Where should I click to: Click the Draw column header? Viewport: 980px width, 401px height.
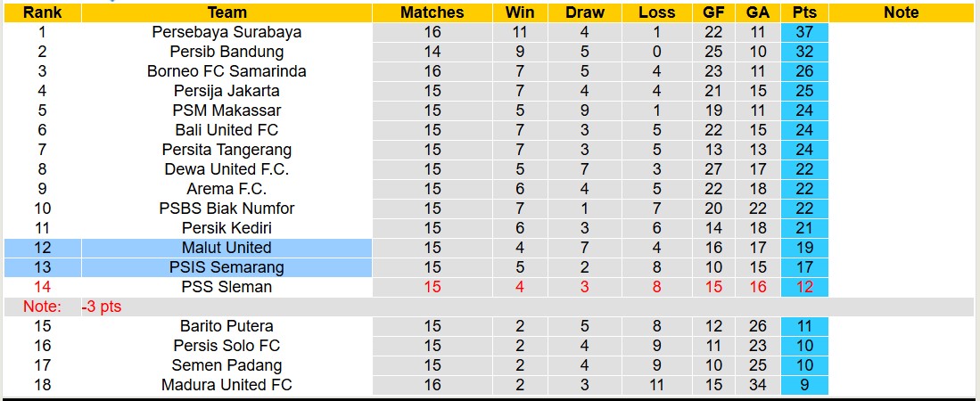(x=585, y=12)
